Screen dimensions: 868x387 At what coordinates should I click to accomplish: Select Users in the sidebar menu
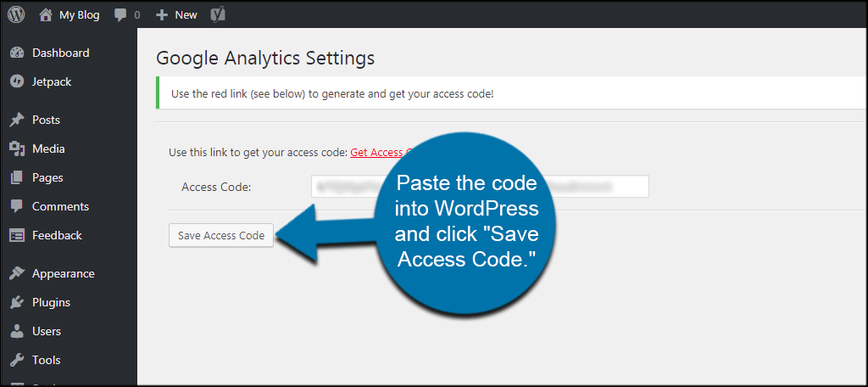[x=47, y=331]
